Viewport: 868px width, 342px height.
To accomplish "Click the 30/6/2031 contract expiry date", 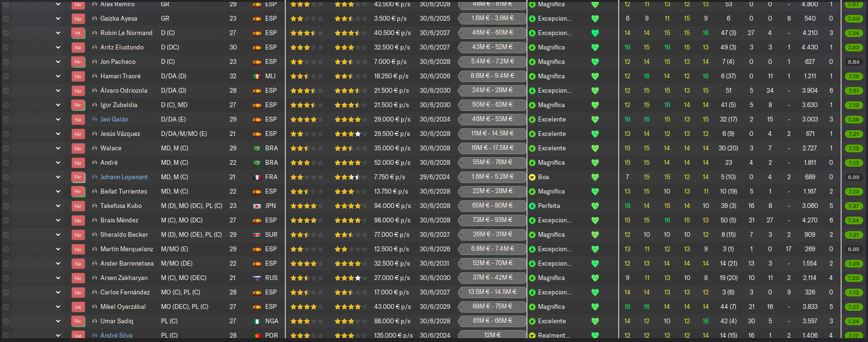I will coord(435,264).
